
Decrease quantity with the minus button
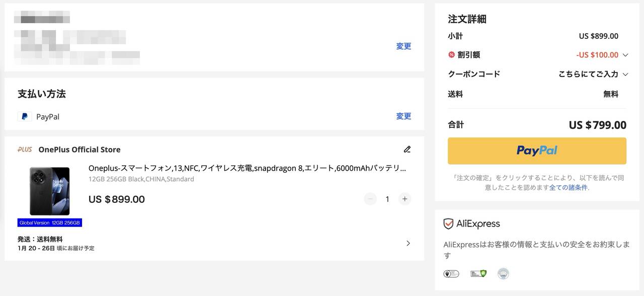tap(370, 199)
